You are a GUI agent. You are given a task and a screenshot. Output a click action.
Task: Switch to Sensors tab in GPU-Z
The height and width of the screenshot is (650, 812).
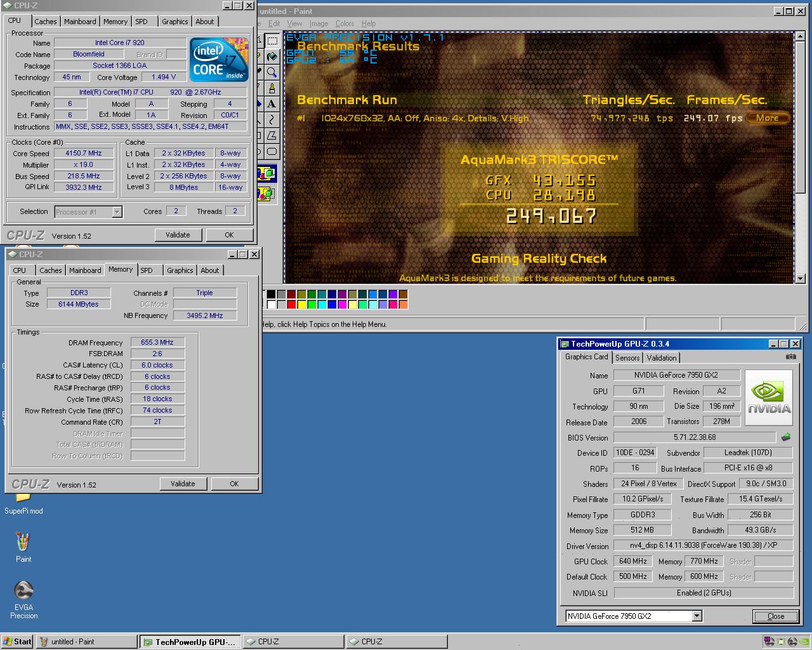click(x=627, y=358)
